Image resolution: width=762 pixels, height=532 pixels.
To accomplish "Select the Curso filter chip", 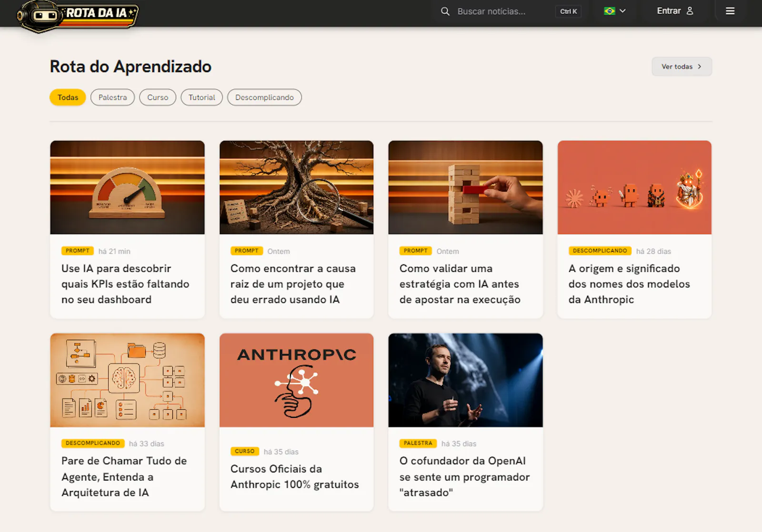I will tap(158, 98).
